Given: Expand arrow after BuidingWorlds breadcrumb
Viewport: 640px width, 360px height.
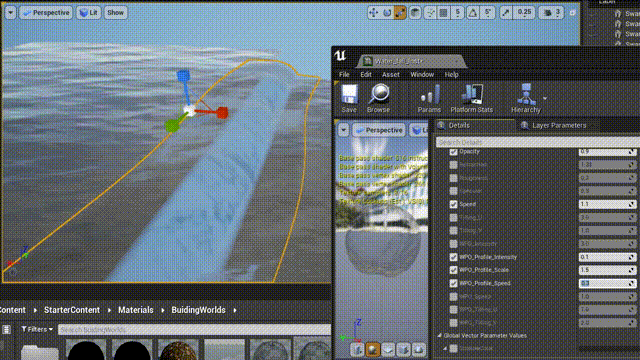Looking at the screenshot, I should pyautogui.click(x=235, y=311).
